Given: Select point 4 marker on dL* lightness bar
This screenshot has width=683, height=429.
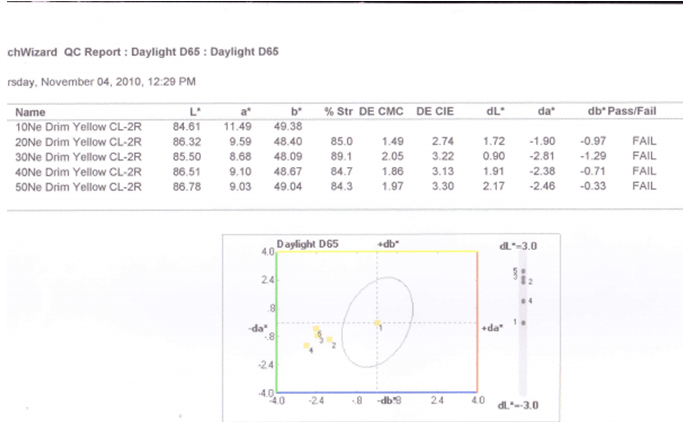Looking at the screenshot, I should [523, 300].
